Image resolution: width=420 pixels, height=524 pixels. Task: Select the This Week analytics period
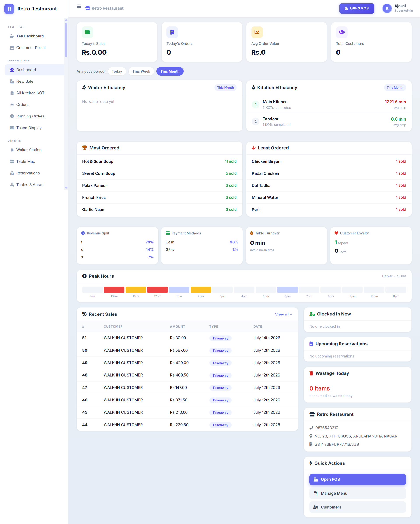[x=141, y=72]
